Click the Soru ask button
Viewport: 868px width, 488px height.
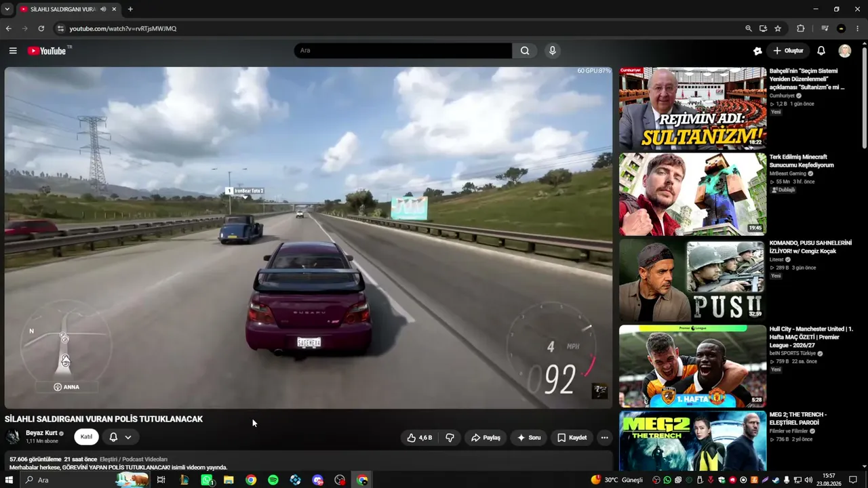[529, 438]
